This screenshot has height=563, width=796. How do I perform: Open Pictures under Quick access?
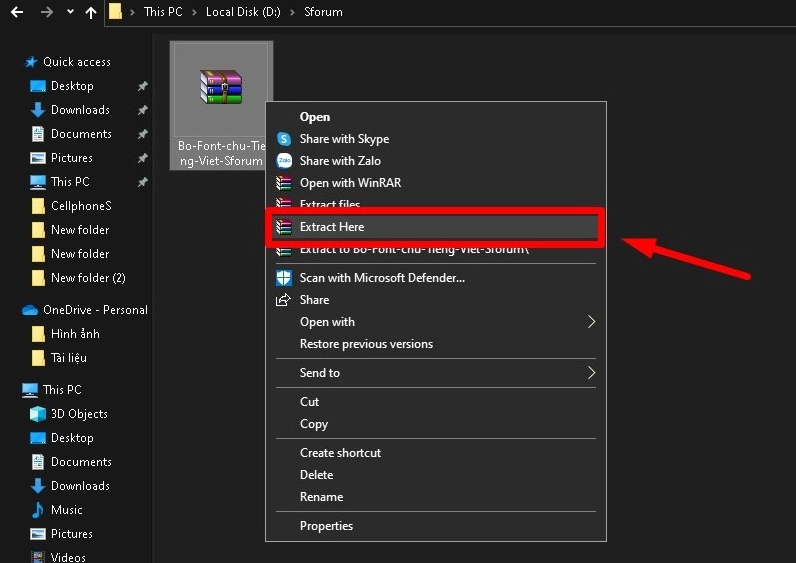pyautogui.click(x=72, y=158)
